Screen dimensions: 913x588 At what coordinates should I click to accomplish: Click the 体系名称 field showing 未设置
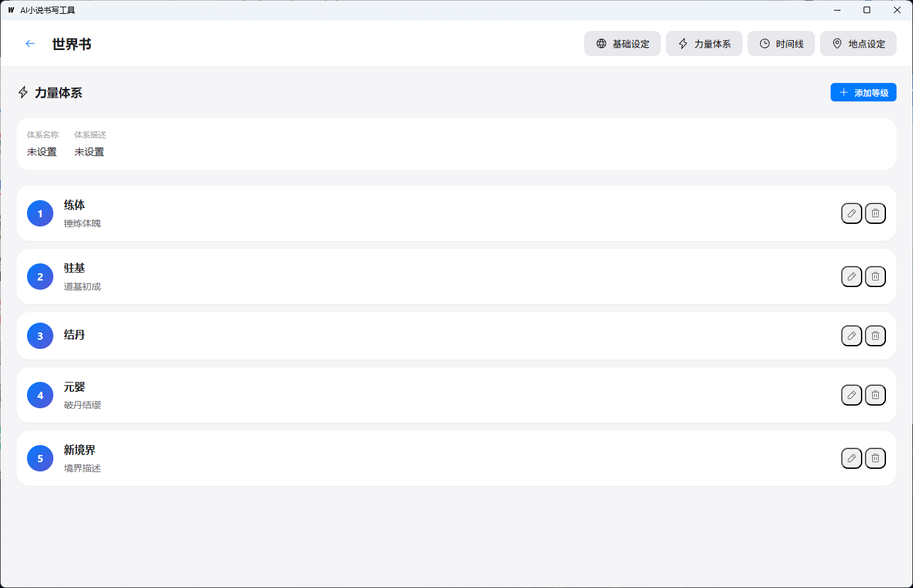point(42,152)
